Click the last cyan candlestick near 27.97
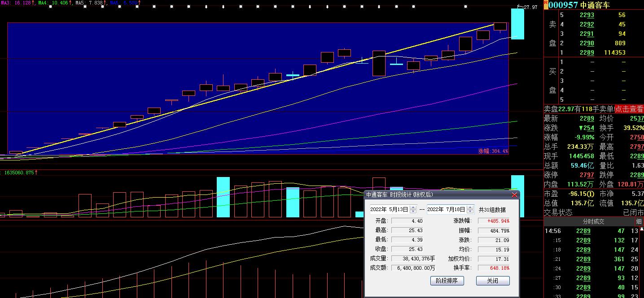The image size is (644, 298). (517, 24)
